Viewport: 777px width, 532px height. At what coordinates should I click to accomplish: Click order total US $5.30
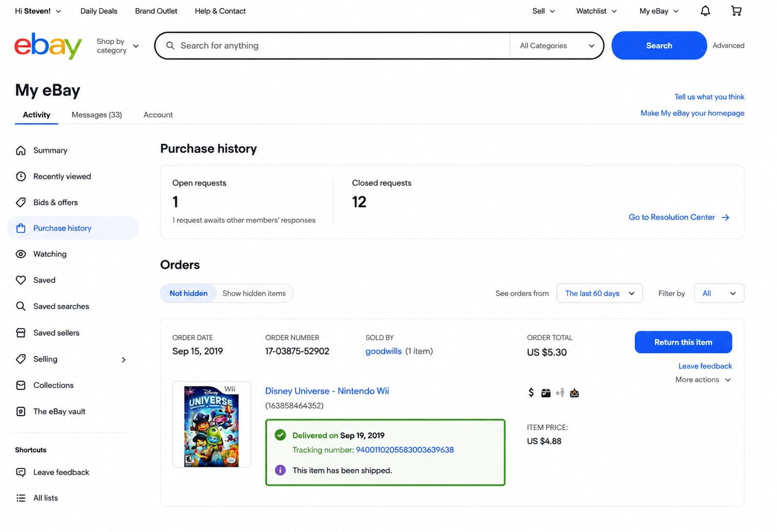click(x=547, y=352)
